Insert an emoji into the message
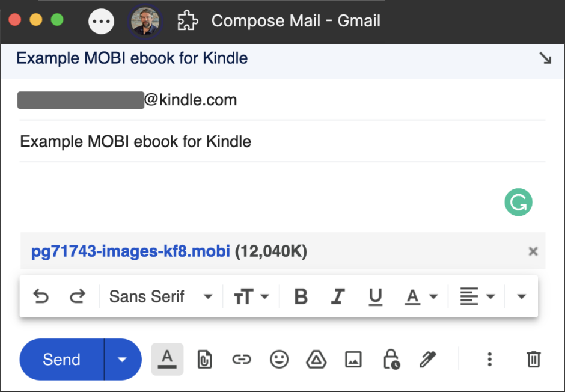The image size is (565, 392). (278, 359)
